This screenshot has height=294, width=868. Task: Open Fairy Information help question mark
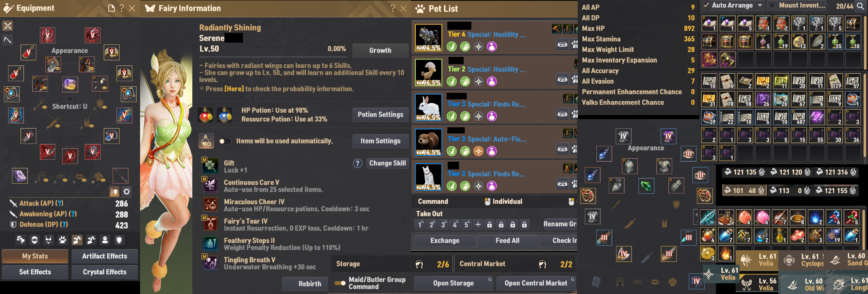393,9
